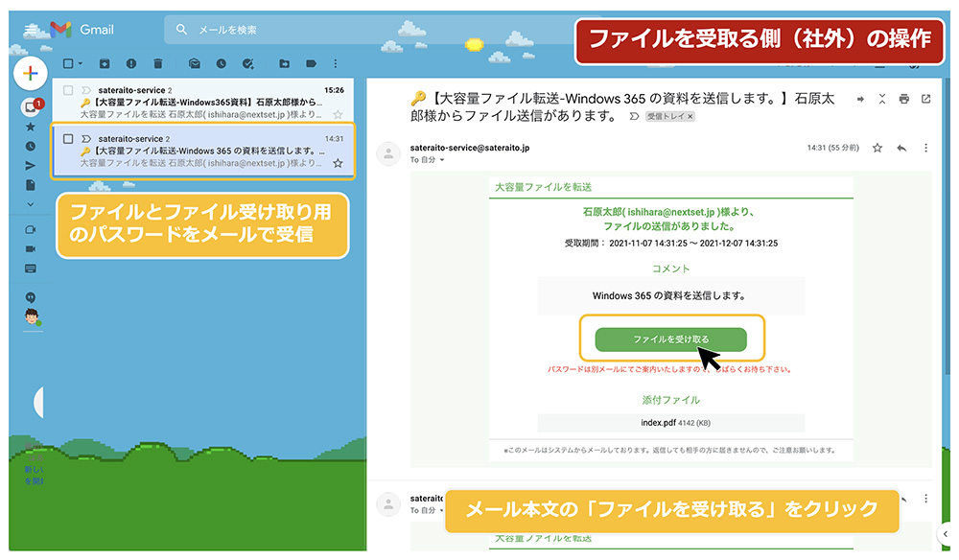Click the sateraito-service@sateraito.jp sender name
This screenshot has width=959, height=560.
point(470,148)
